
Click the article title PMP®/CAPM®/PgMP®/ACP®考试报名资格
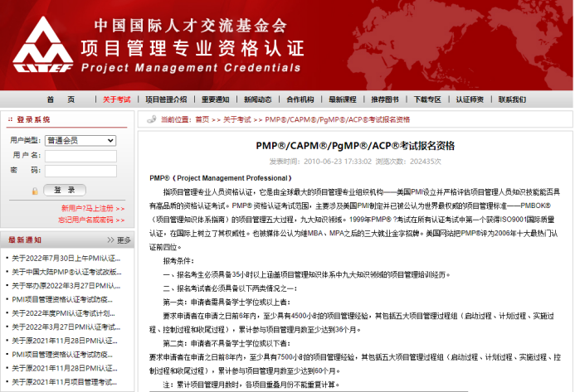coord(355,146)
